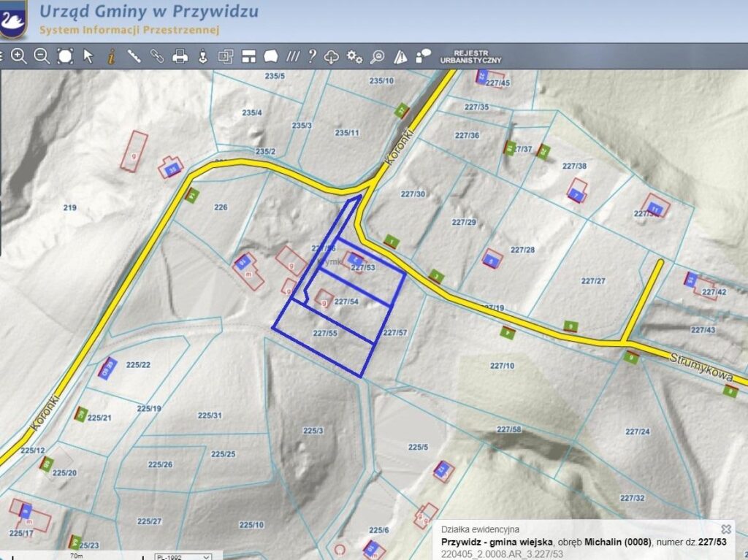Click parcel label 227/58
The height and width of the screenshot is (560, 748).
(509, 429)
